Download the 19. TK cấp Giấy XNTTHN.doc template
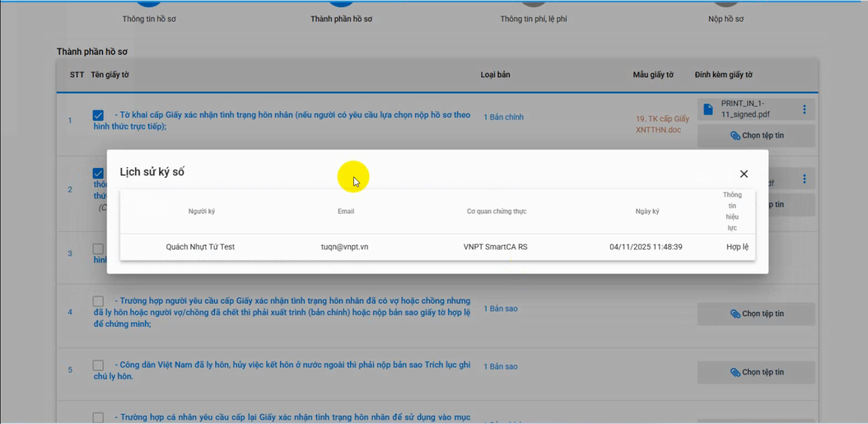This screenshot has height=424, width=868. point(662,124)
